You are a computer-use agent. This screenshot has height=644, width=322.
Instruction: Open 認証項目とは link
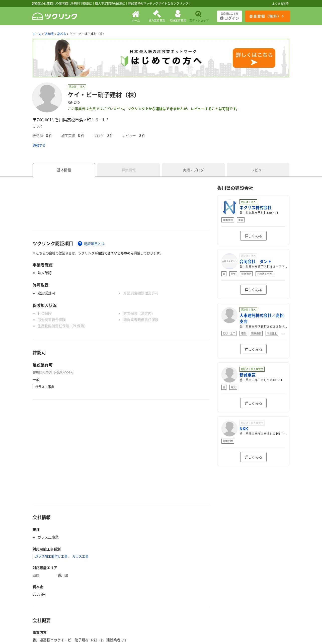pyautogui.click(x=94, y=244)
